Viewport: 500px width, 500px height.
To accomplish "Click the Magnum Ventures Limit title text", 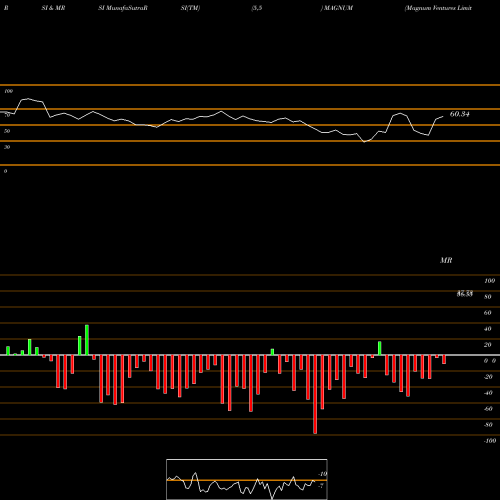I will point(438,8).
